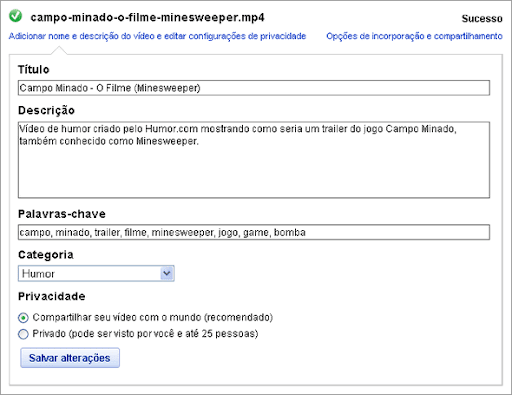Select the Privado privacy radio button
The width and height of the screenshot is (512, 395).
pyautogui.click(x=23, y=334)
